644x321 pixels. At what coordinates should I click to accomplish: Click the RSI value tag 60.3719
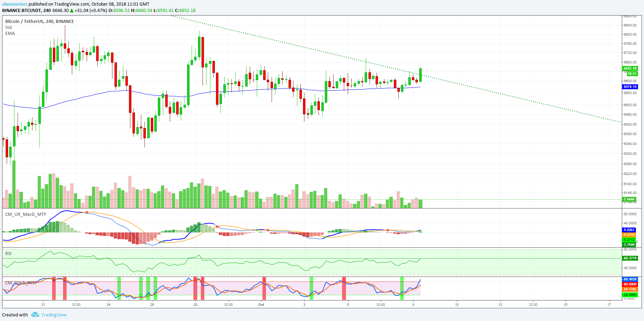click(630, 258)
